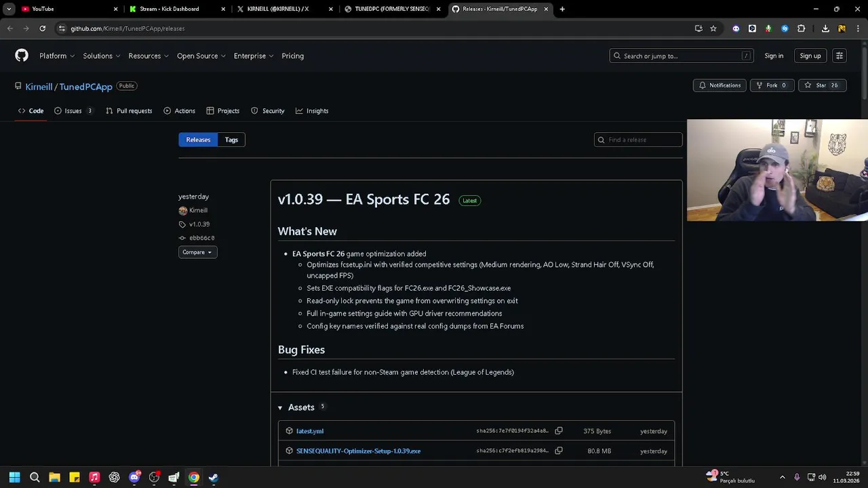
Task: Go back in browser history
Action: [x=9, y=28]
